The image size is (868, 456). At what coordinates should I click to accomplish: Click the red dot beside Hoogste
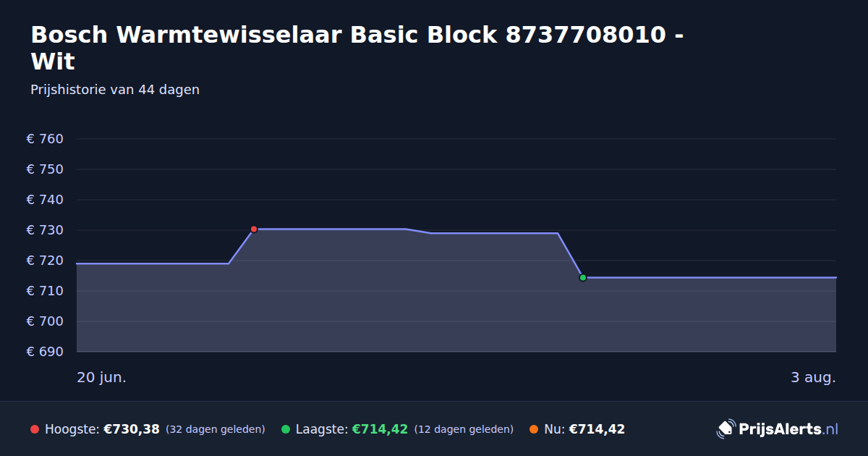point(35,429)
